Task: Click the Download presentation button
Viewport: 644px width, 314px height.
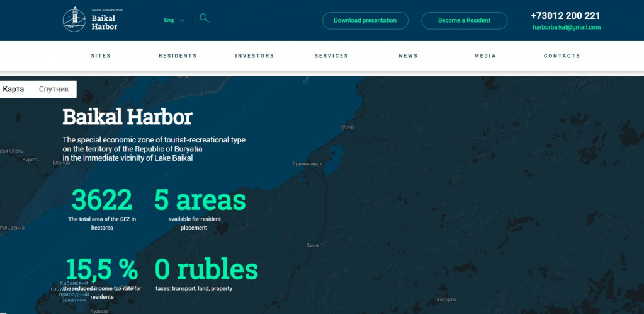Action: click(365, 20)
